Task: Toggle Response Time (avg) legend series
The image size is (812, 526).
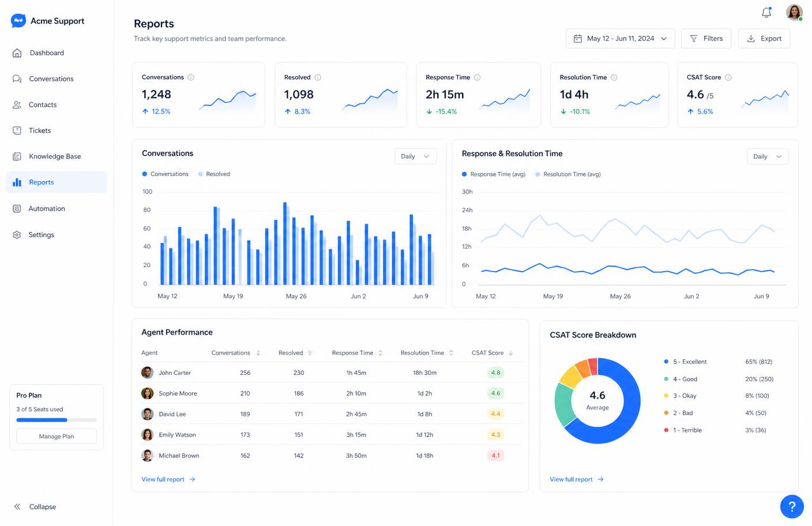Action: (x=494, y=174)
